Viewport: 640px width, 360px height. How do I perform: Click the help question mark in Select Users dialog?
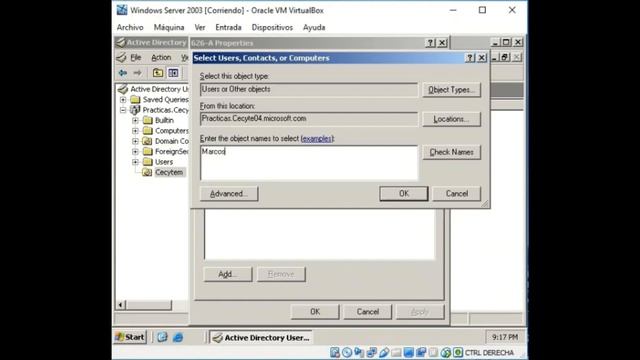pyautogui.click(x=470, y=58)
